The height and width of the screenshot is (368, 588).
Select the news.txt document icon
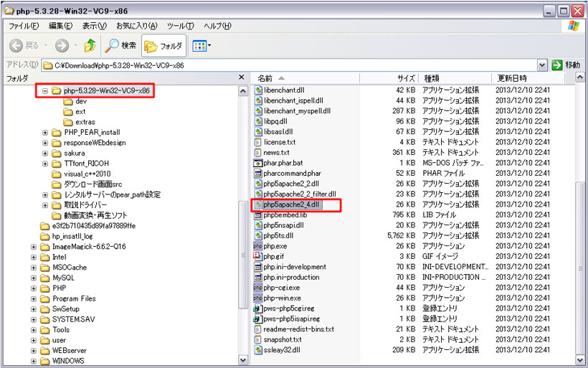[x=258, y=153]
